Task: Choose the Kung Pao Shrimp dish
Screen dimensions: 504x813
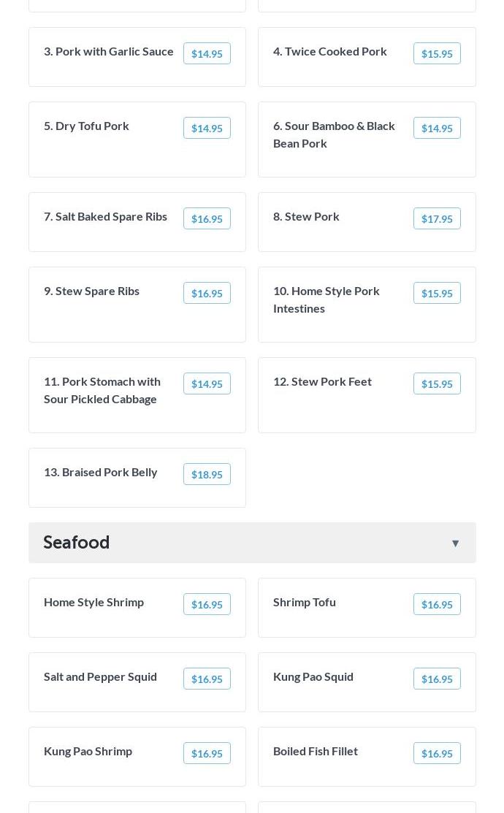Action: click(88, 751)
